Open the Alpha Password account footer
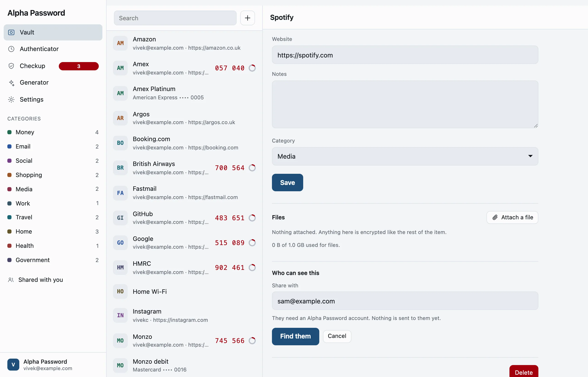This screenshot has height=377, width=588. 53,365
